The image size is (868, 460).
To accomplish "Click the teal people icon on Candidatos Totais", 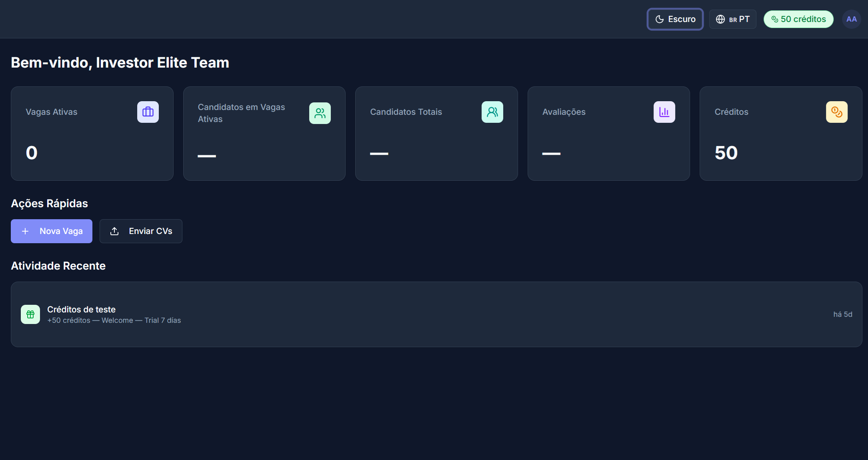I will pos(492,112).
